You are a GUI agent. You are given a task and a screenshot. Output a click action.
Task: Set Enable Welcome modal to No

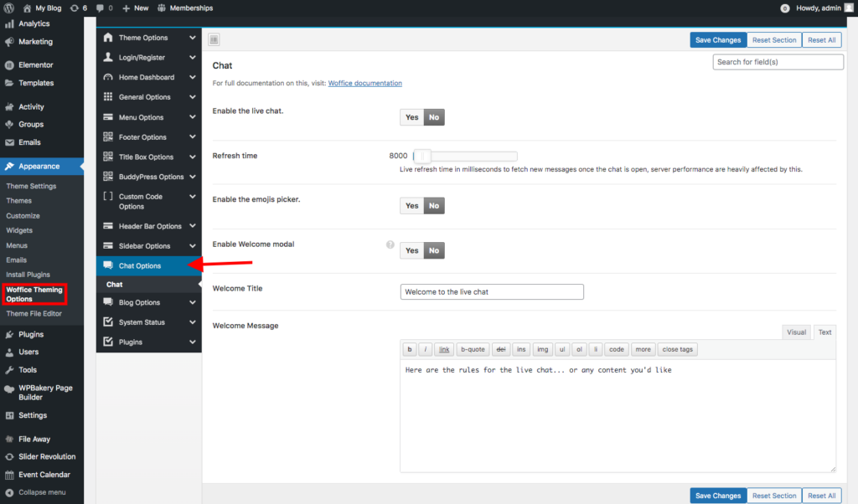click(x=434, y=250)
